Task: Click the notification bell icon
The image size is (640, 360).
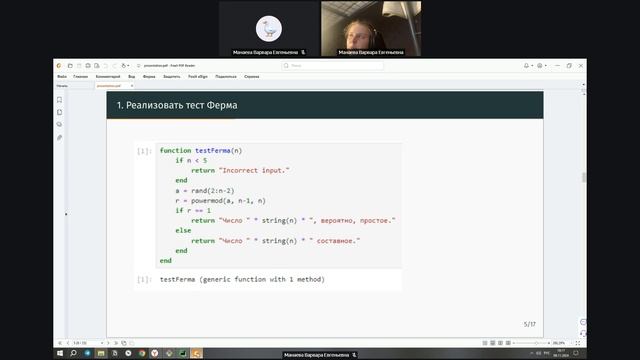Action: tap(527, 66)
